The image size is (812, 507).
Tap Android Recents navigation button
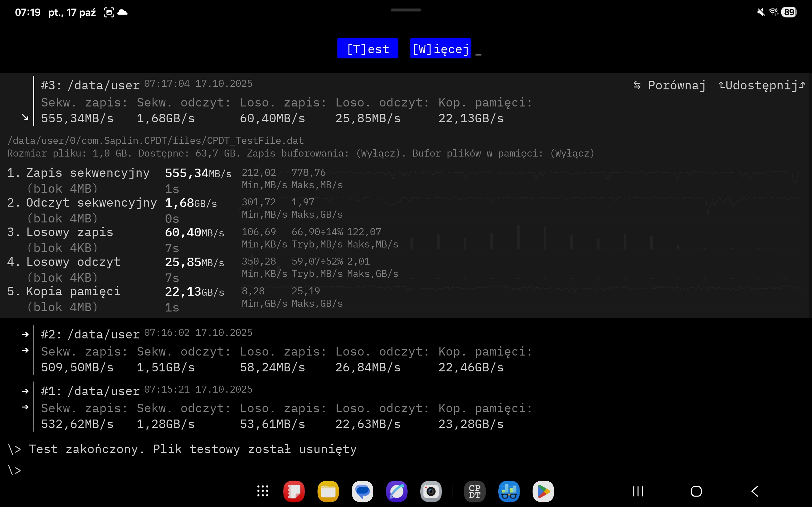[x=638, y=491]
